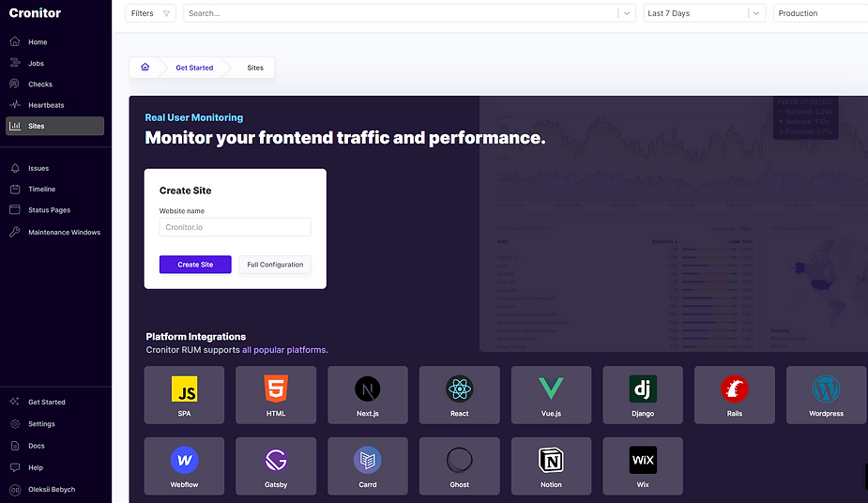
Task: Open the Filters dropdown
Action: (x=150, y=13)
